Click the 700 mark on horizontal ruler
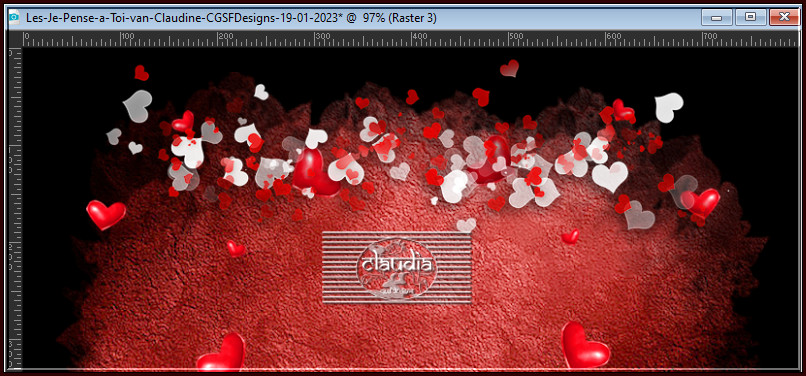This screenshot has width=806, height=376. pos(710,37)
